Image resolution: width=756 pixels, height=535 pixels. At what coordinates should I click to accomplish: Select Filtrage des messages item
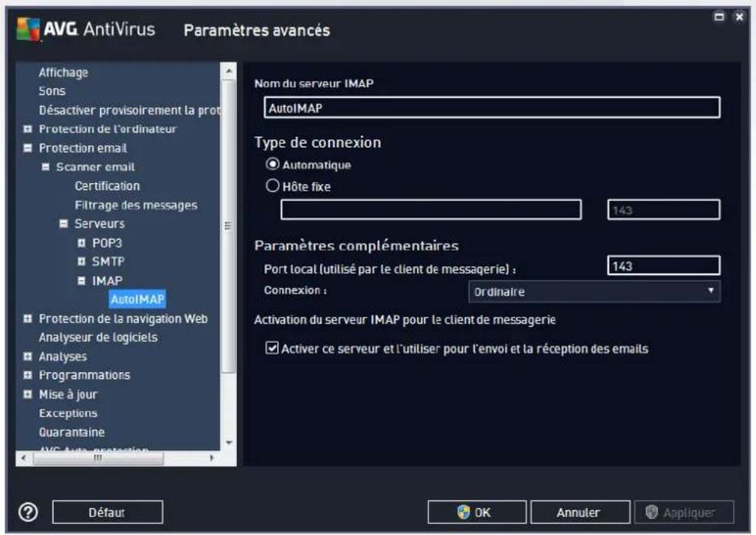coord(136,205)
